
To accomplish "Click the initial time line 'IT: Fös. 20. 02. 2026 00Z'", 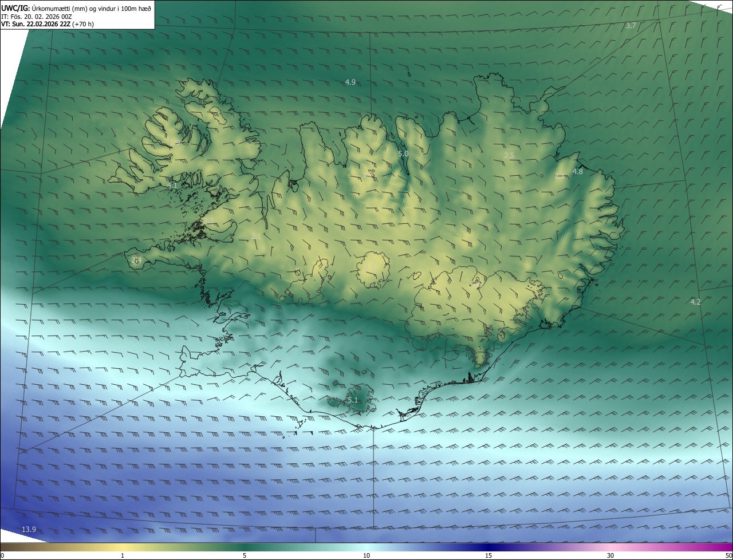I will click(x=36, y=17).
